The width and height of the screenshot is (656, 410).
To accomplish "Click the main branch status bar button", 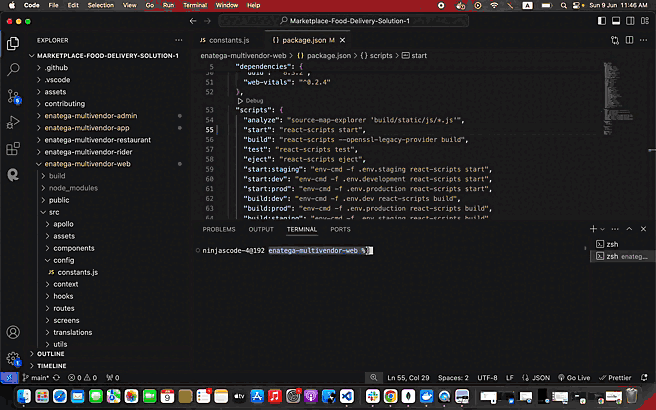I will pyautogui.click(x=36, y=377).
